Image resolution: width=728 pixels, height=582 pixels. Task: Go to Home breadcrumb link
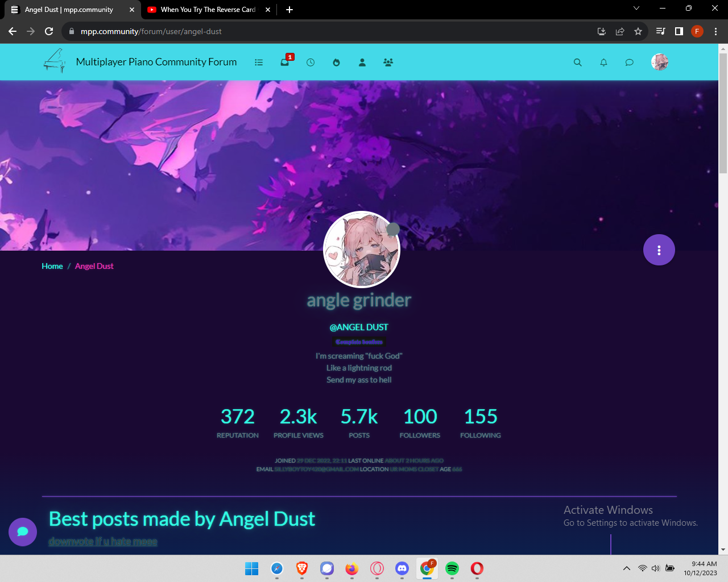coord(52,266)
